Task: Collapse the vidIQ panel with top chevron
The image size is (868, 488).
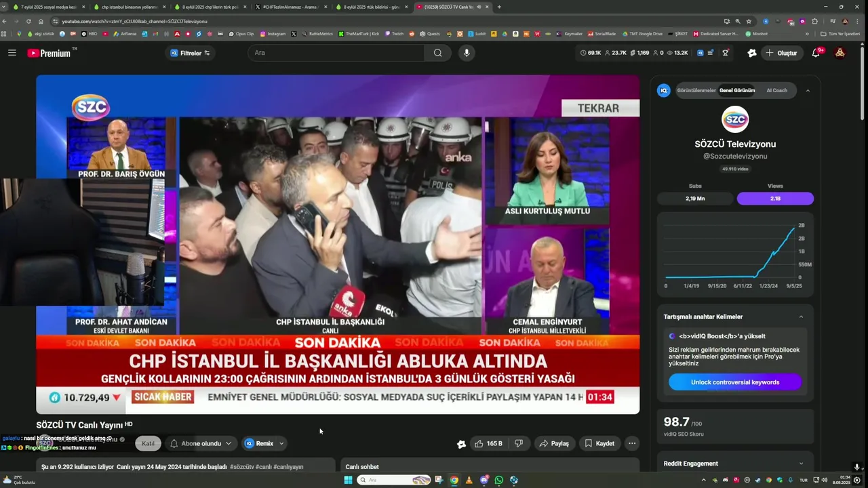Action: [808, 90]
